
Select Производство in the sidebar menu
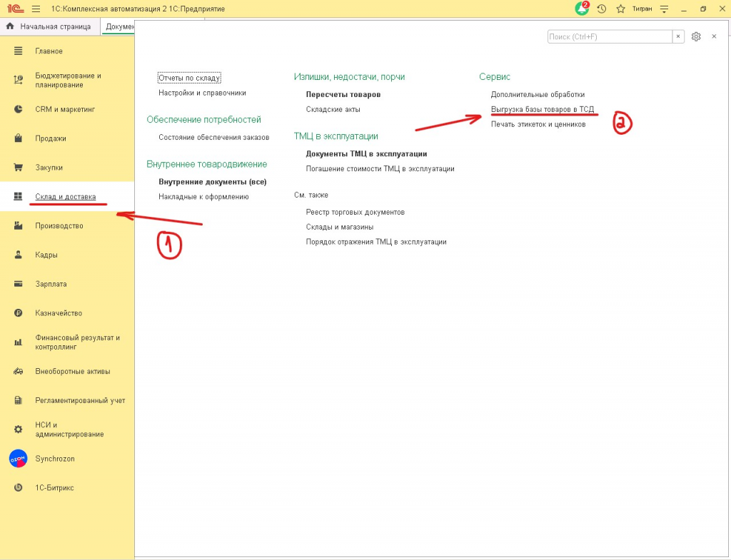click(59, 225)
